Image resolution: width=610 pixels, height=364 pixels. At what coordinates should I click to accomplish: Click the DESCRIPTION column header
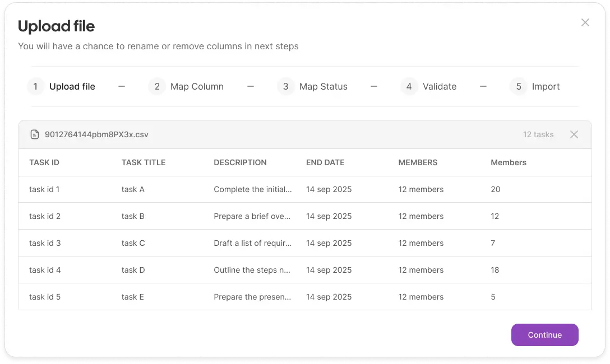(240, 162)
